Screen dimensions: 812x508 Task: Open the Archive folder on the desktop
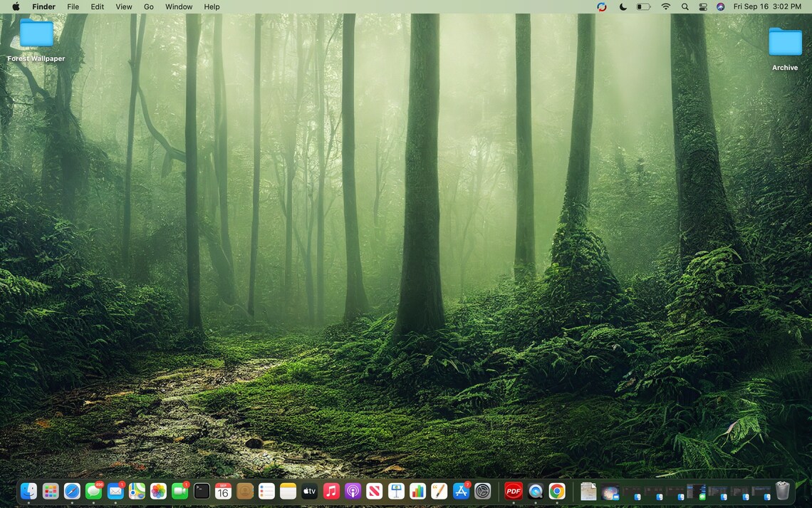click(x=784, y=43)
